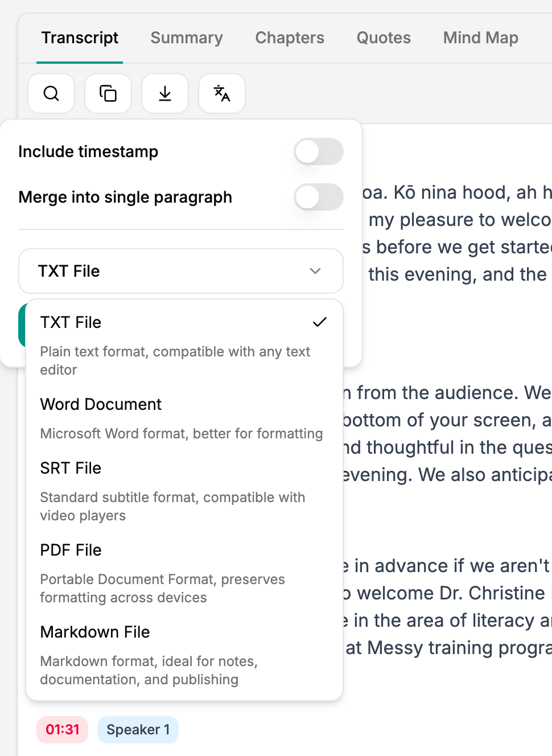The width and height of the screenshot is (552, 756).
Task: Click 'Microsoft Word format, better for formatting' description
Action: click(x=182, y=434)
